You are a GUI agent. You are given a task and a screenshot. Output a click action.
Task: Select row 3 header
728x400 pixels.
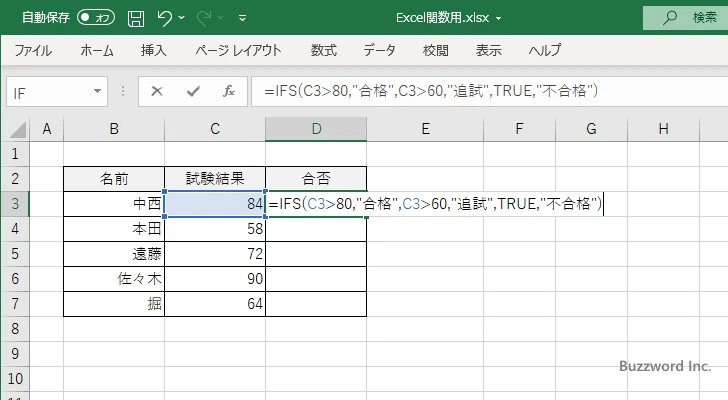[15, 204]
